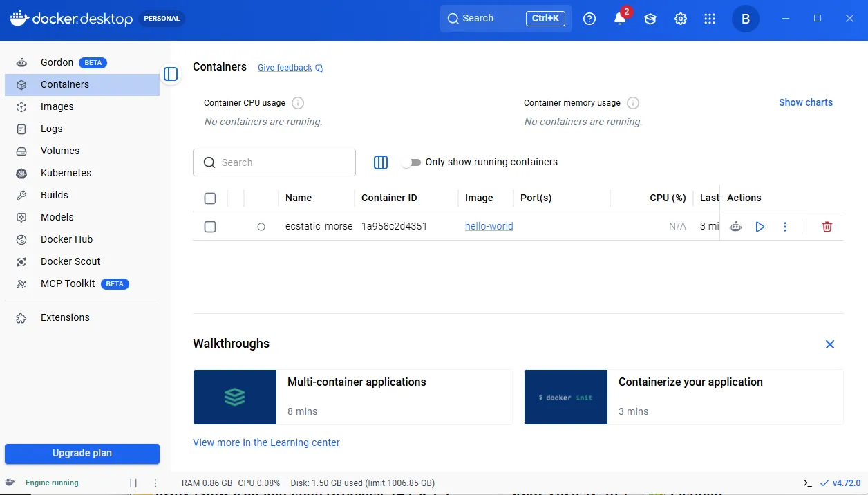Open the Images section

coord(82,106)
